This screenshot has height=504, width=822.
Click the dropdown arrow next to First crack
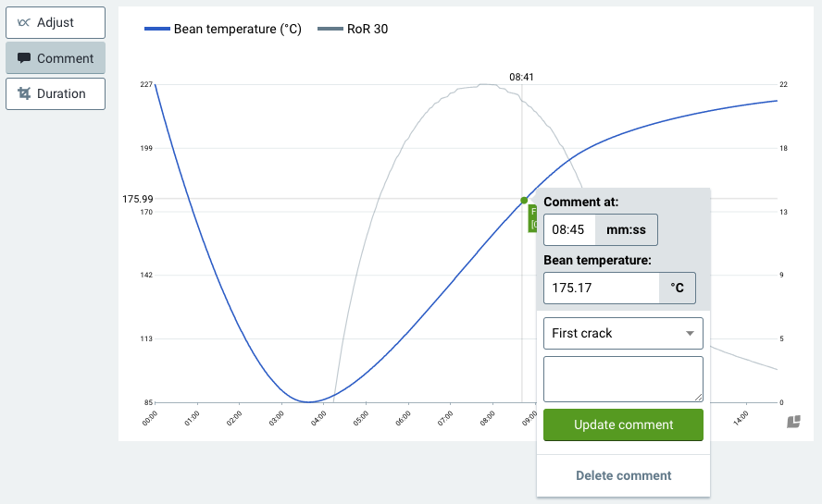(690, 334)
